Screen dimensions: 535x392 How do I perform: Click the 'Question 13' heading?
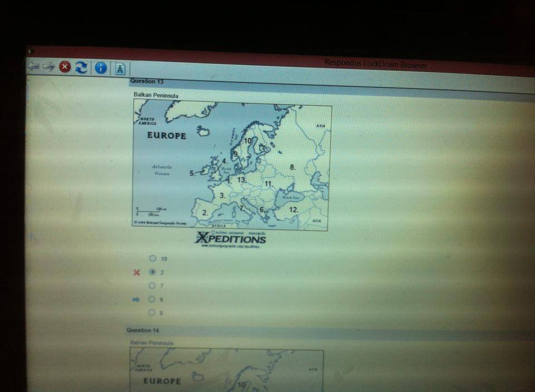[147, 81]
